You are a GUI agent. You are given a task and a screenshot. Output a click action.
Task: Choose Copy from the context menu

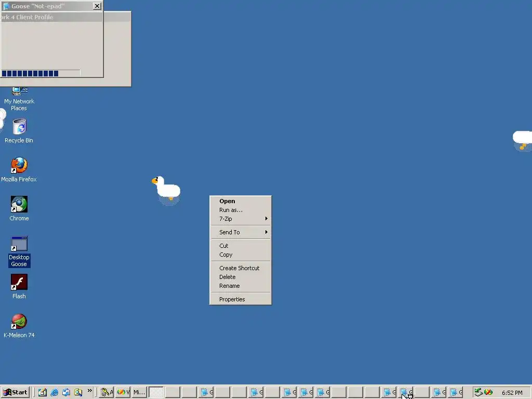tap(241, 255)
